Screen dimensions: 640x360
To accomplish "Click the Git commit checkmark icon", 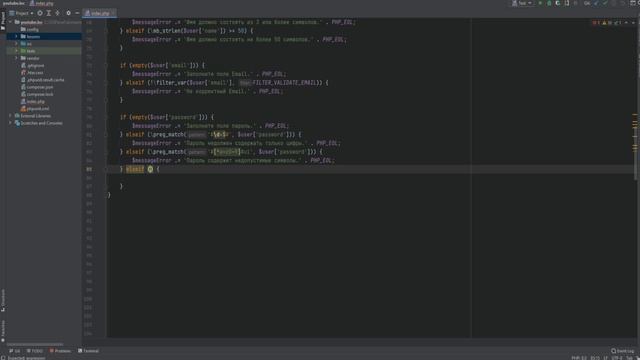I will (605, 3).
